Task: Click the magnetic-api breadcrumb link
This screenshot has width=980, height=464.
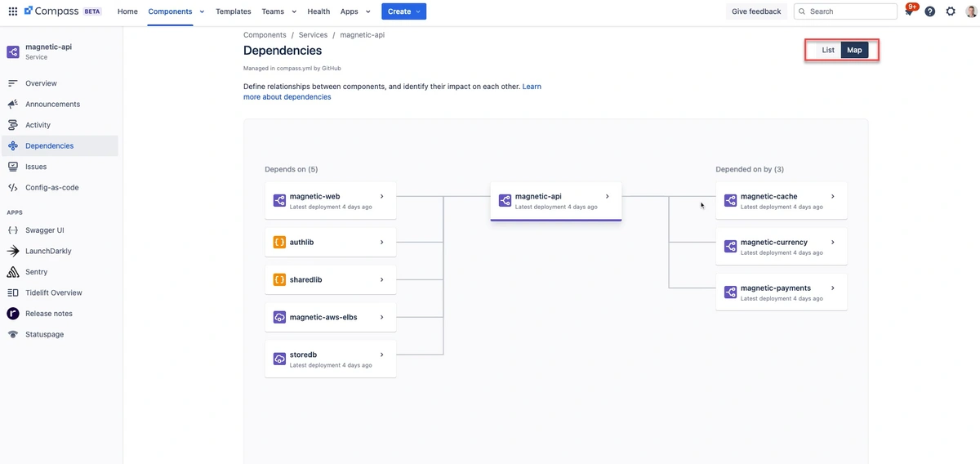Action: tap(363, 35)
